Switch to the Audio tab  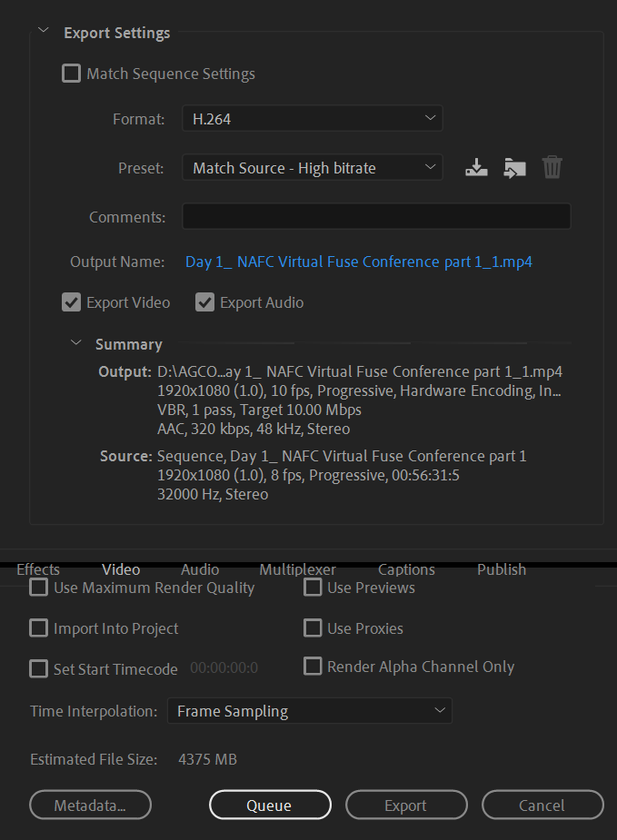click(199, 569)
